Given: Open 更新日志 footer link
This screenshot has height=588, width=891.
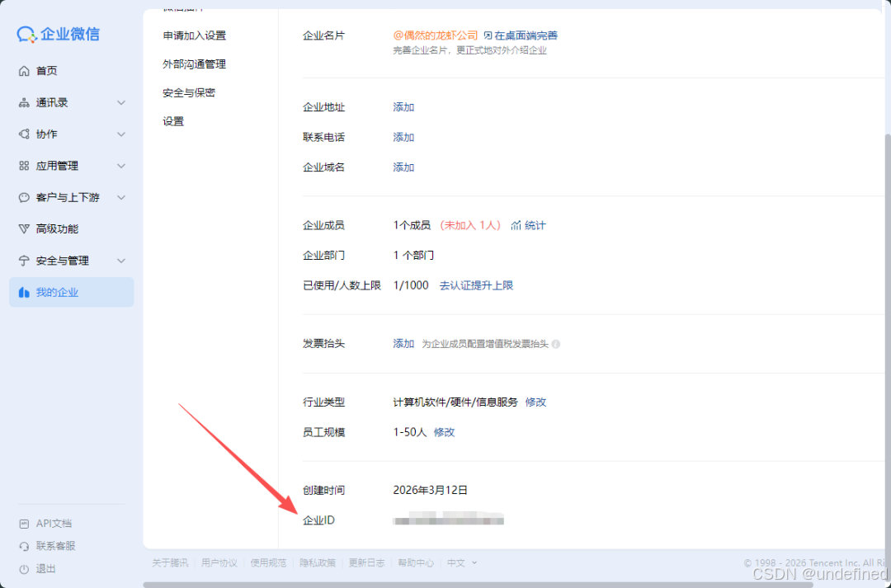Looking at the screenshot, I should point(366,563).
